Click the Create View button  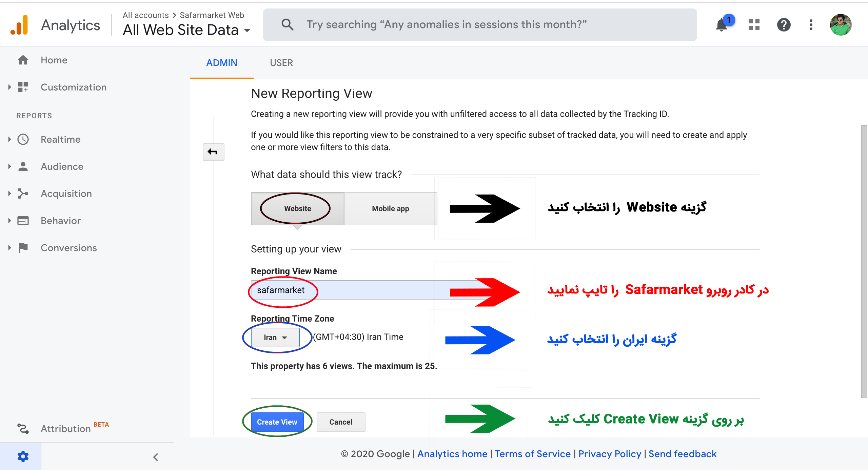(x=277, y=422)
